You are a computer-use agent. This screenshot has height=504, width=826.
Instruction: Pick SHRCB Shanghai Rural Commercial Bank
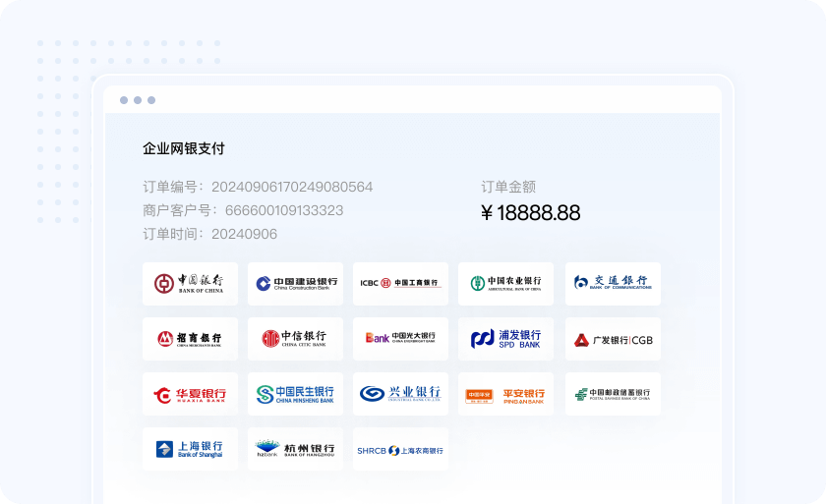pyautogui.click(x=400, y=449)
